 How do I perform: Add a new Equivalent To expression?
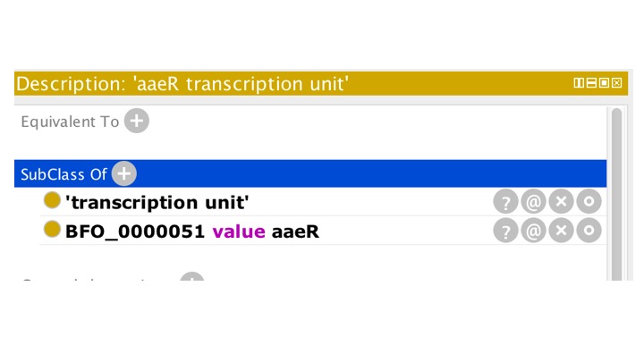click(136, 122)
